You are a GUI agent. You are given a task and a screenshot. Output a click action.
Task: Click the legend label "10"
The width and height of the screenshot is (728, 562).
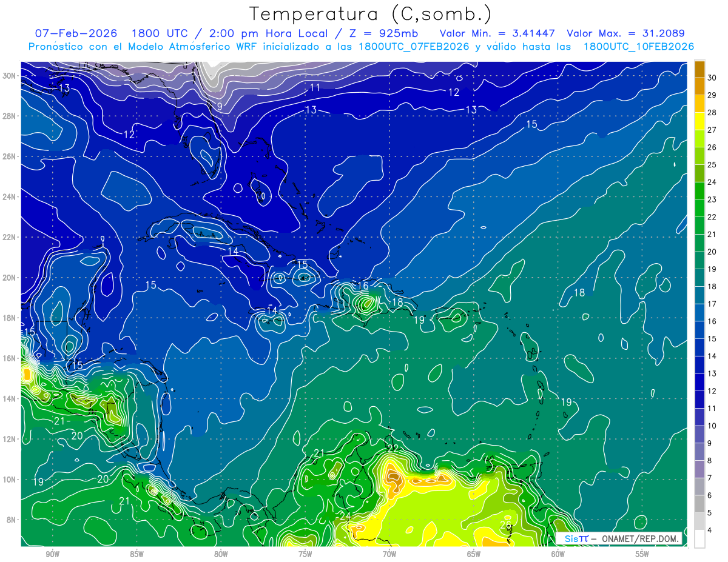click(x=712, y=426)
